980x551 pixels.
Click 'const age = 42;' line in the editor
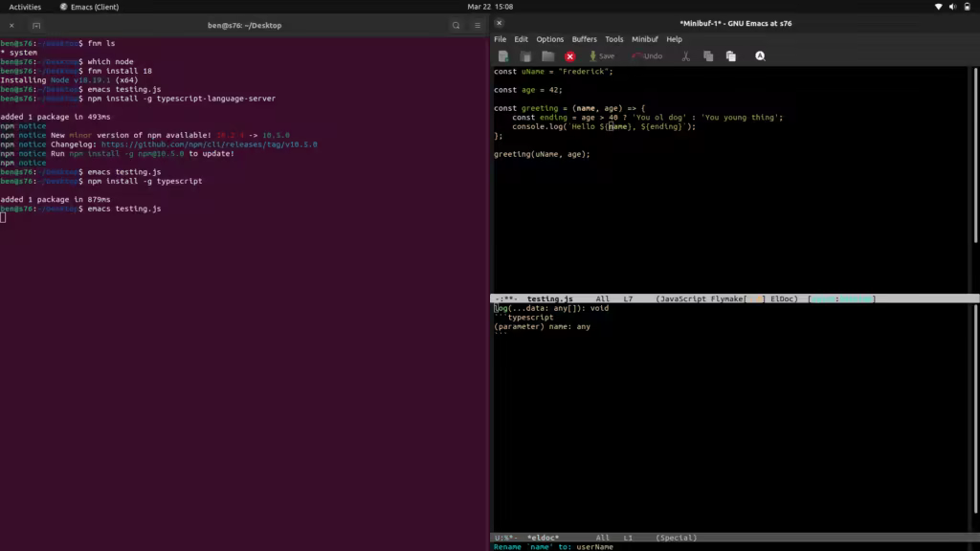(528, 90)
